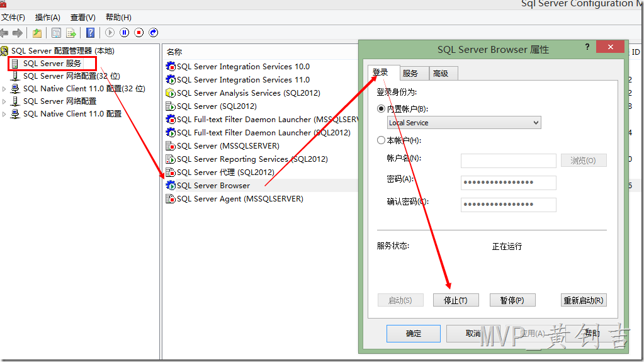The width and height of the screenshot is (644, 362).
Task: Select the SQL Native Client 11.0 配置 node
Action: [x=72, y=114]
